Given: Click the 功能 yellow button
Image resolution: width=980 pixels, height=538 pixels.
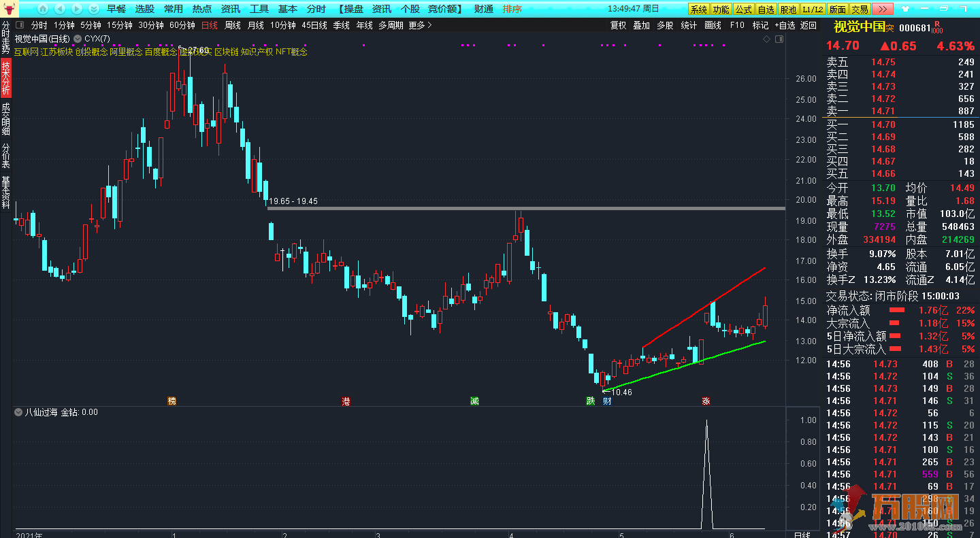Looking at the screenshot, I should click(x=721, y=10).
